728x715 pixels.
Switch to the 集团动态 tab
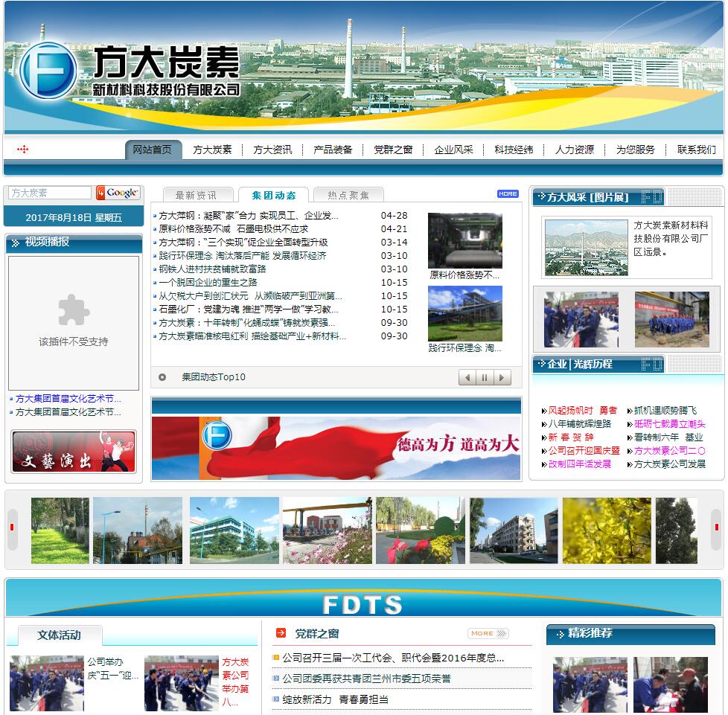coord(274,195)
